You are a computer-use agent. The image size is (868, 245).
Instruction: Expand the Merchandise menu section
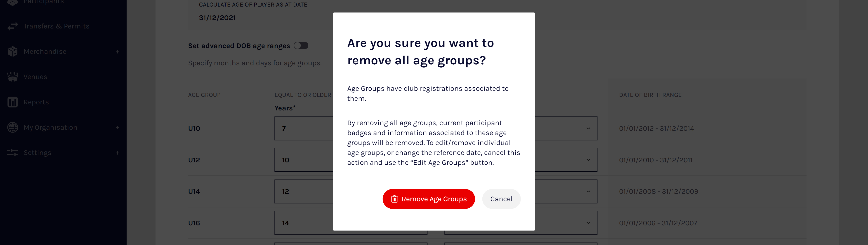(x=117, y=51)
